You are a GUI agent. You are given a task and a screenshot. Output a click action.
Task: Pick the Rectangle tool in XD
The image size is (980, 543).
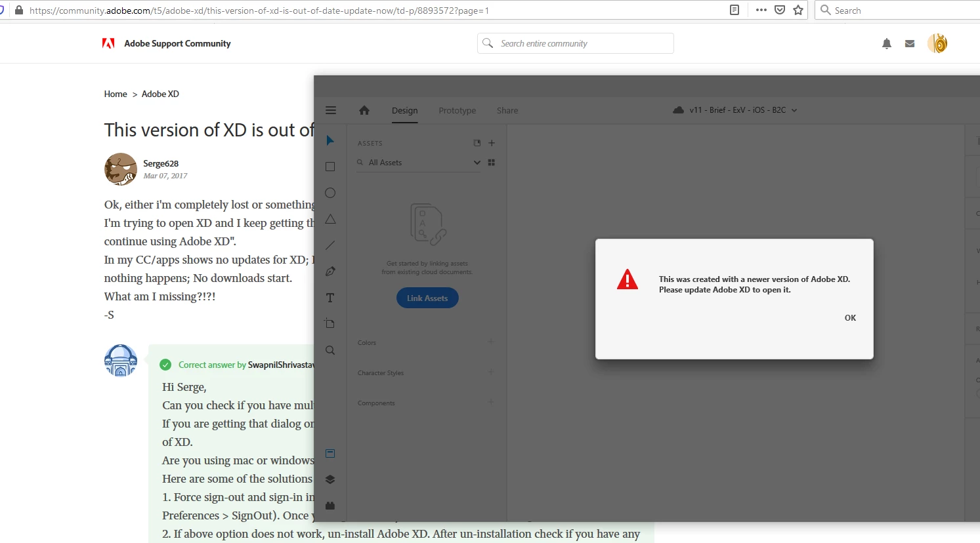(x=330, y=167)
